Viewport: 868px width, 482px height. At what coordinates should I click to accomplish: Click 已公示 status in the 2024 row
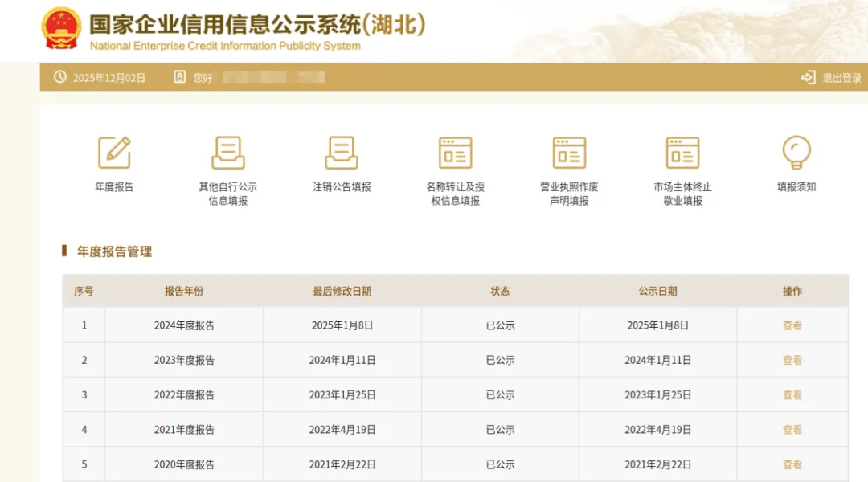pyautogui.click(x=500, y=325)
